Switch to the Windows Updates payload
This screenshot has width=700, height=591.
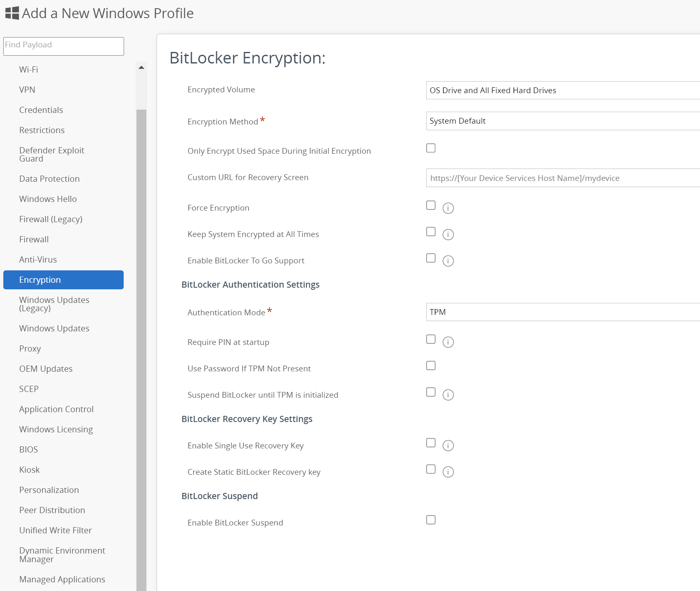pyautogui.click(x=54, y=328)
